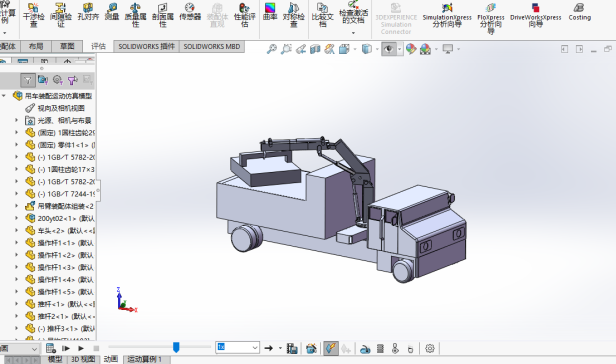This screenshot has height=364, width=616.
Task: Expand the 车头<2> component node
Action: tap(16, 230)
